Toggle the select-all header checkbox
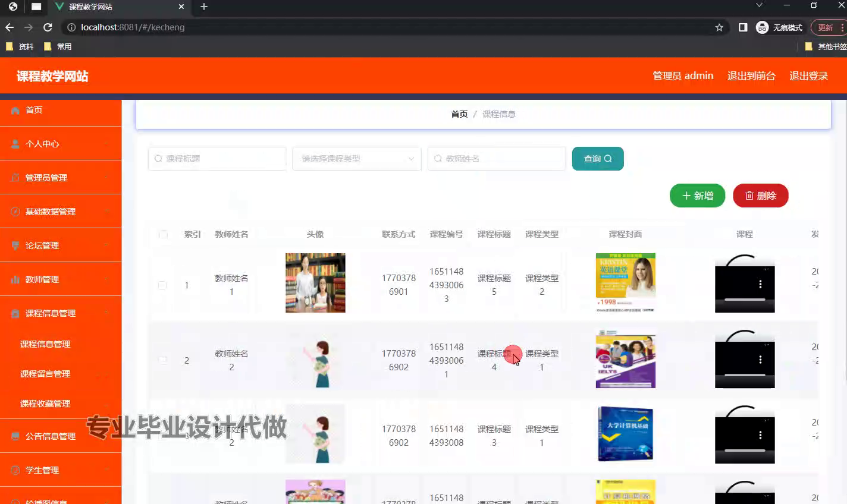This screenshot has height=504, width=847. coord(163,234)
